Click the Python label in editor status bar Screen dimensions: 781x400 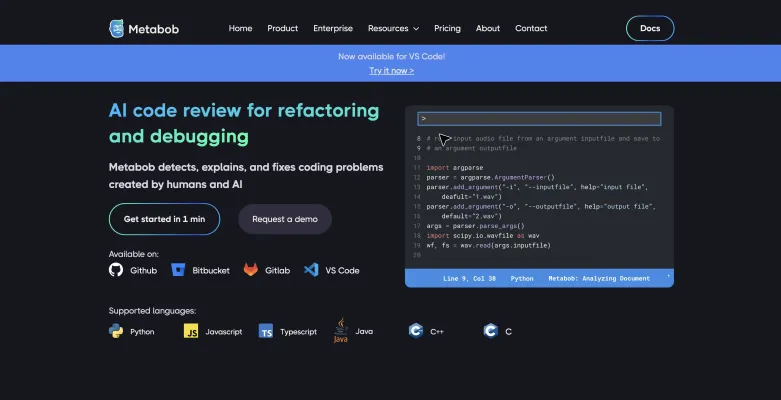click(x=522, y=279)
